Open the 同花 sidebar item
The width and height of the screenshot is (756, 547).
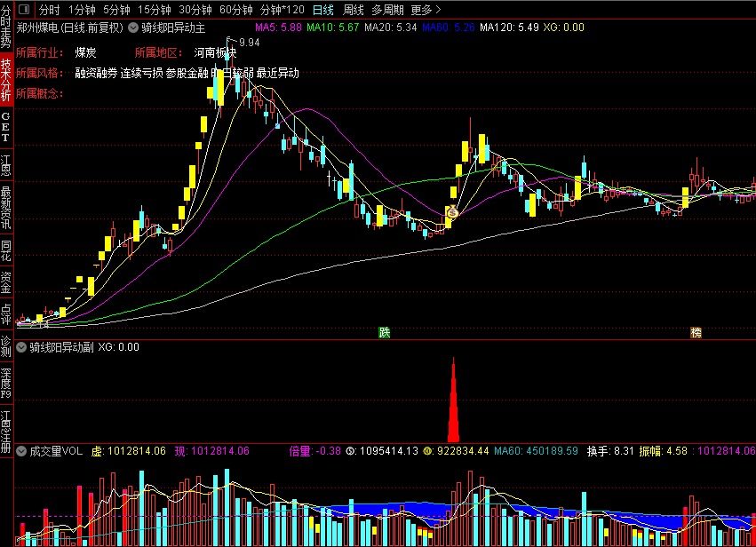coord(6,250)
